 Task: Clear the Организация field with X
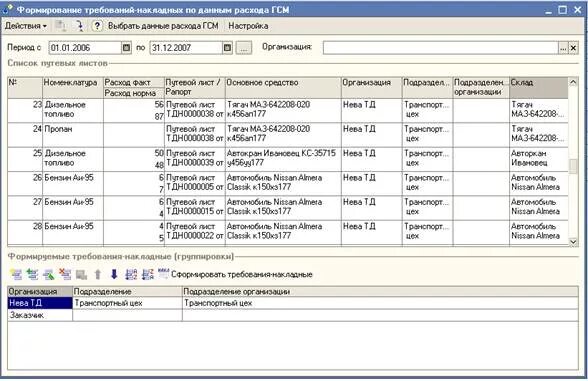[573, 48]
